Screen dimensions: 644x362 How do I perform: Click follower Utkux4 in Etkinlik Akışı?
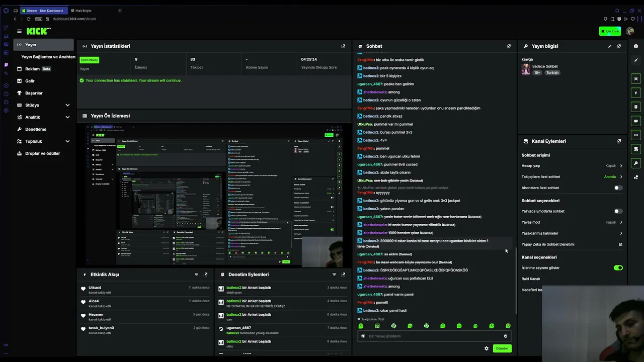pos(95,288)
